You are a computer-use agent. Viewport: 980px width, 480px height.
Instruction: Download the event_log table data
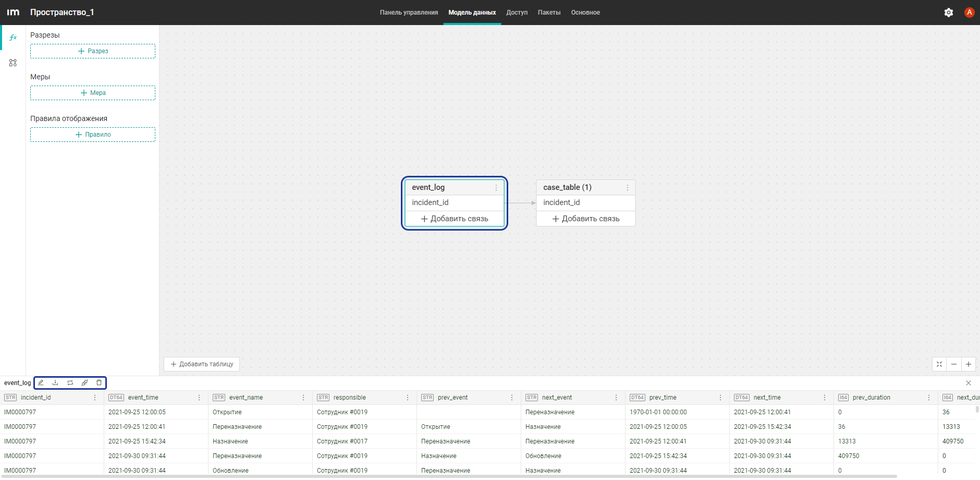[x=55, y=383]
